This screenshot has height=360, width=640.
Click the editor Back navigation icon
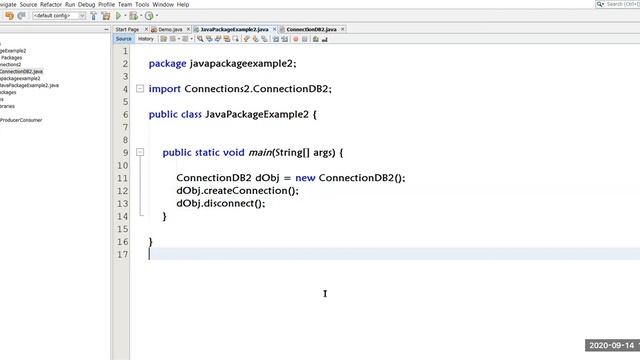173,39
